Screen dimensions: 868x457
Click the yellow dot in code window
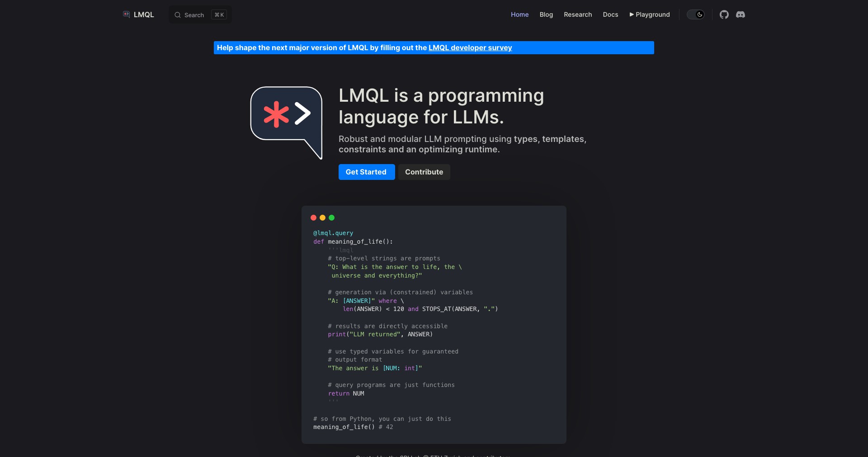pyautogui.click(x=322, y=217)
